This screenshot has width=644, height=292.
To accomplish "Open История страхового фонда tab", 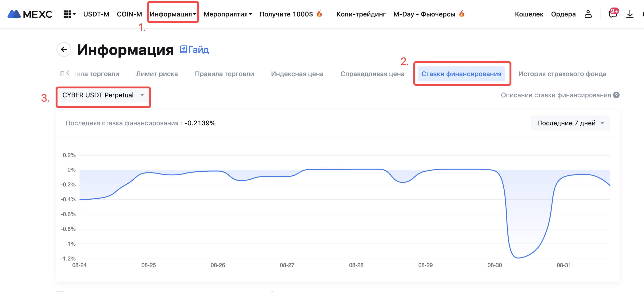I will tap(562, 74).
